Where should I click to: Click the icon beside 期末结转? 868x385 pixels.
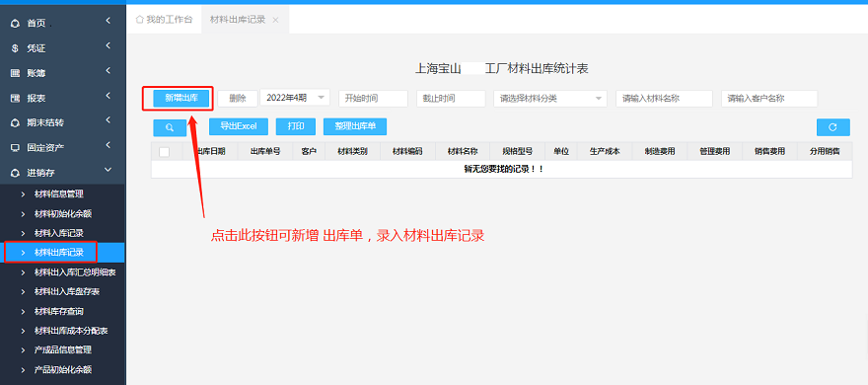click(16, 123)
